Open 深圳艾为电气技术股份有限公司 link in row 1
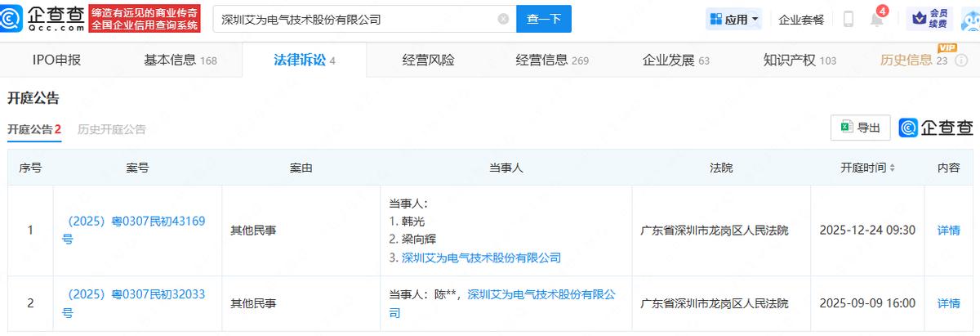Screen dimensions: 980x336 pos(481,258)
